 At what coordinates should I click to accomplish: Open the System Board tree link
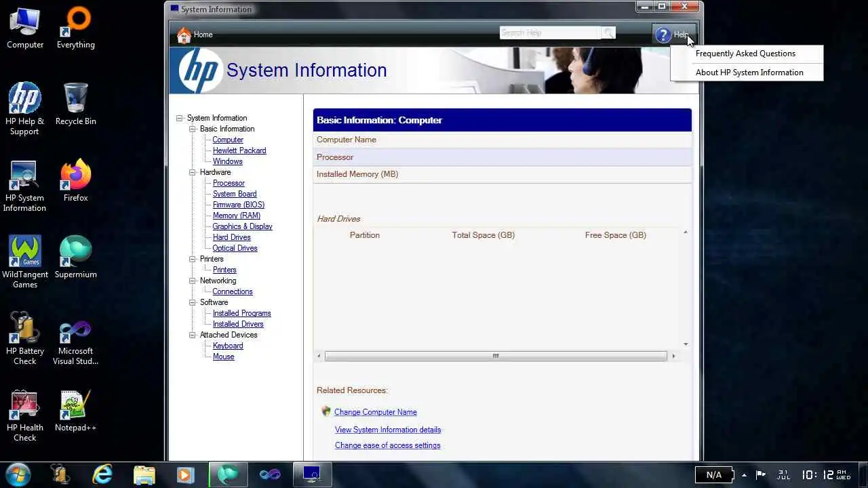235,194
